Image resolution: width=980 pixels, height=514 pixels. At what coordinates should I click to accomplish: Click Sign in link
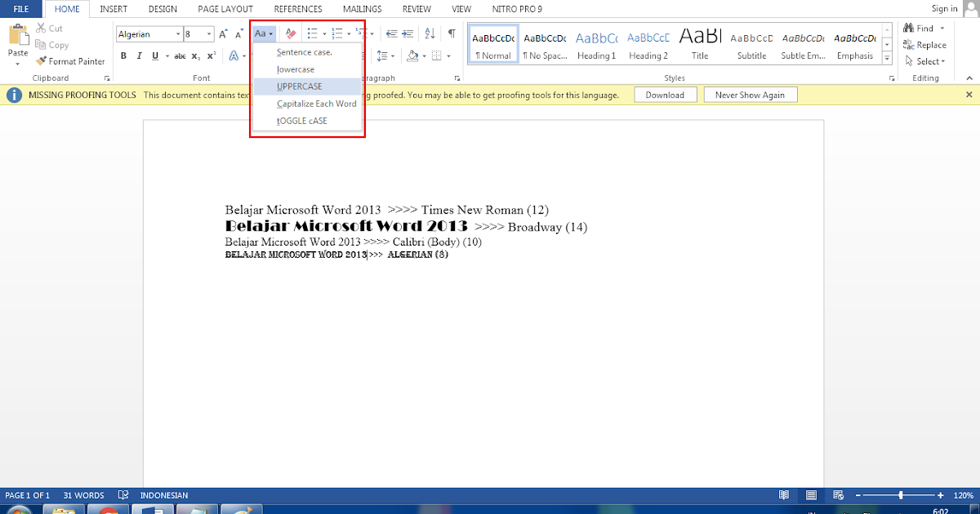point(945,9)
